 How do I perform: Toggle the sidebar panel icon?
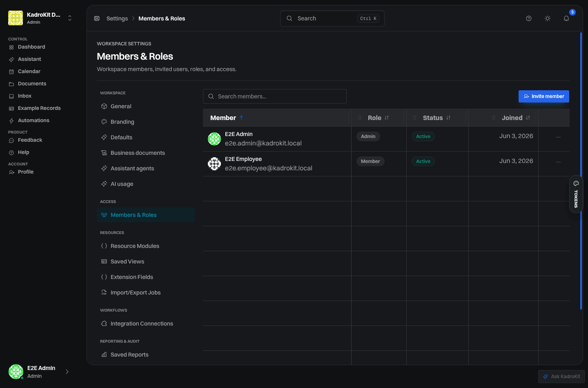pos(97,18)
